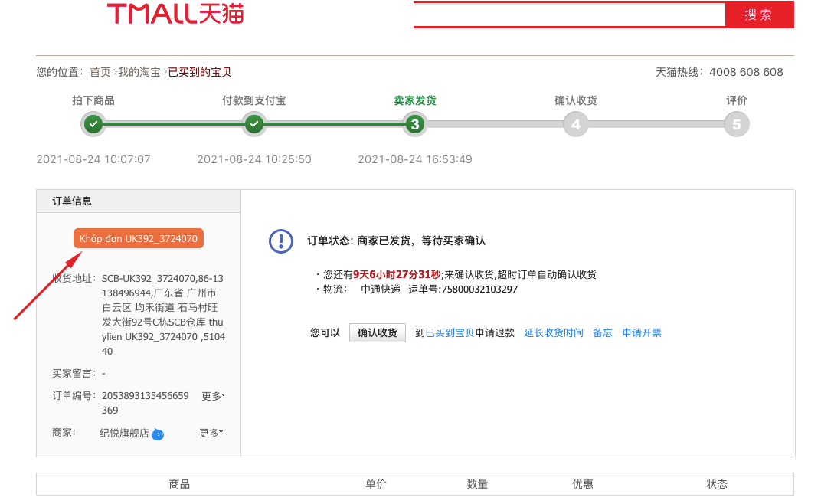The height and width of the screenshot is (504, 821).
Task: Click step 4 确认收货 circle
Action: pos(575,125)
